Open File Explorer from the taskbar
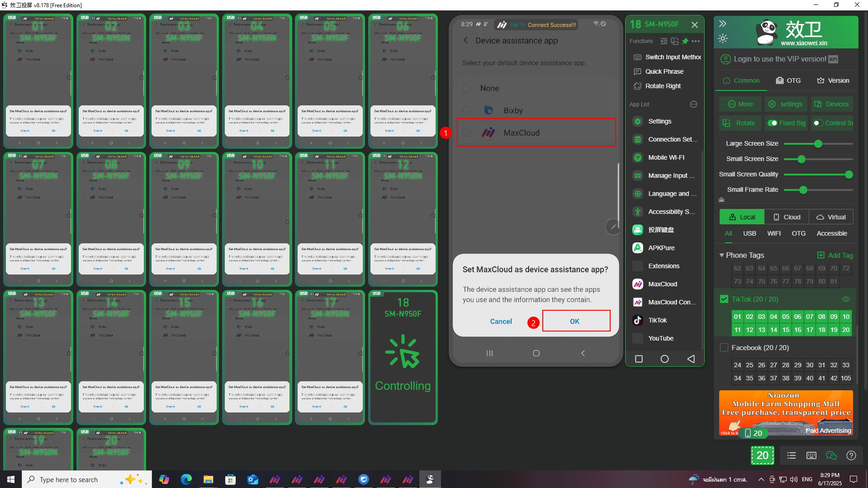The image size is (868, 488). [208, 479]
